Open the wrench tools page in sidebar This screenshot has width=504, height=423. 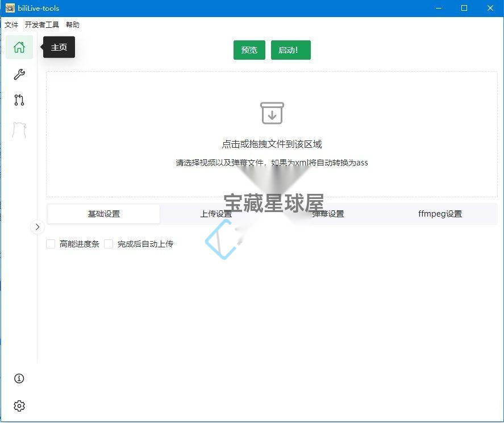coord(19,74)
